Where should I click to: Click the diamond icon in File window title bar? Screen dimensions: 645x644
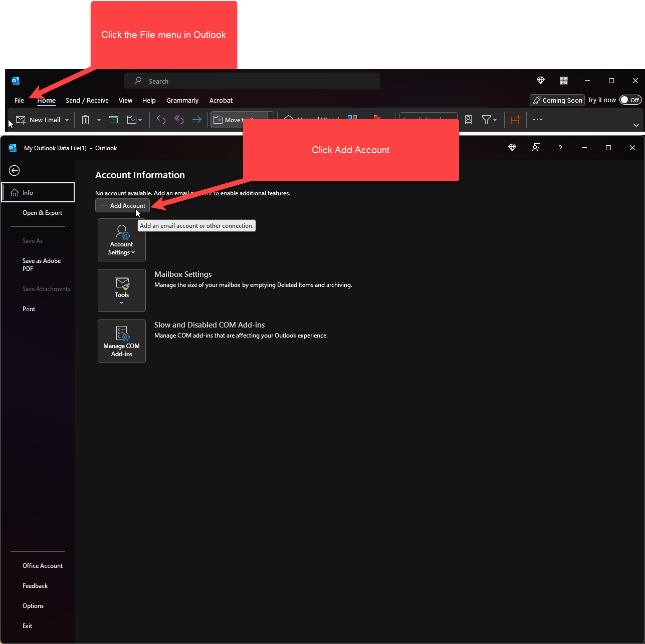tap(512, 147)
